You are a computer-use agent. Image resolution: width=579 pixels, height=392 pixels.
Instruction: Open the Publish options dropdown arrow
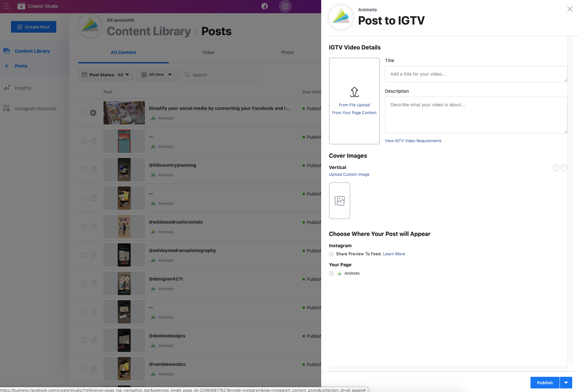pos(566,383)
